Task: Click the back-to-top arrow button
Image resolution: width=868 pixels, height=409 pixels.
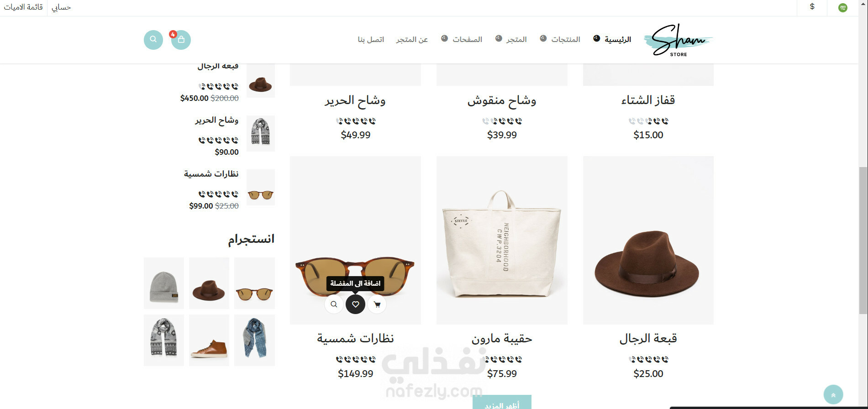Action: [x=833, y=395]
